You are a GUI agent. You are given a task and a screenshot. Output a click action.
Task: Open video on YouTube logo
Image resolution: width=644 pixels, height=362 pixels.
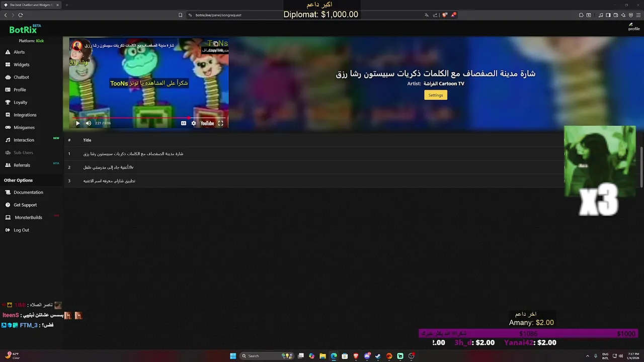[207, 123]
